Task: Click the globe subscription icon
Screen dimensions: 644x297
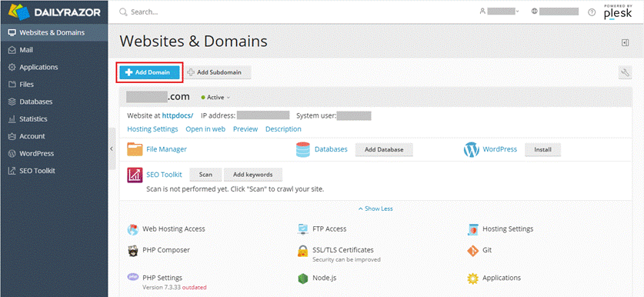Action: [534, 12]
